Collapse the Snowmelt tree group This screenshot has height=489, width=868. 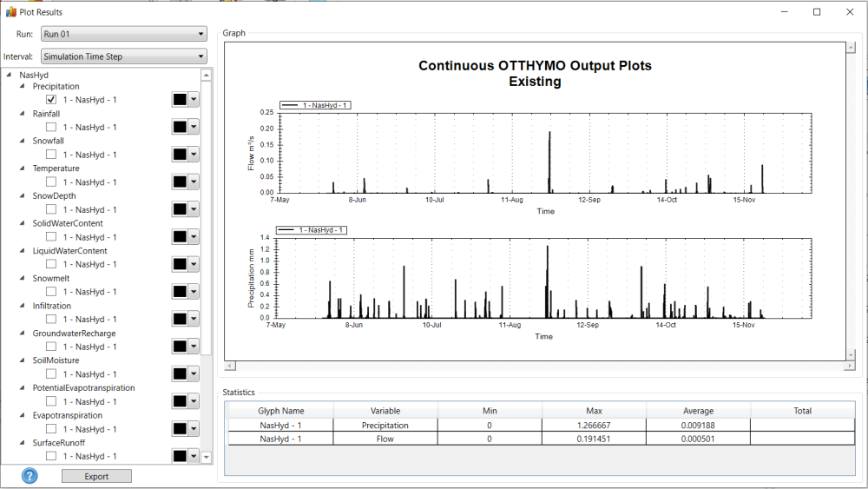(x=23, y=277)
